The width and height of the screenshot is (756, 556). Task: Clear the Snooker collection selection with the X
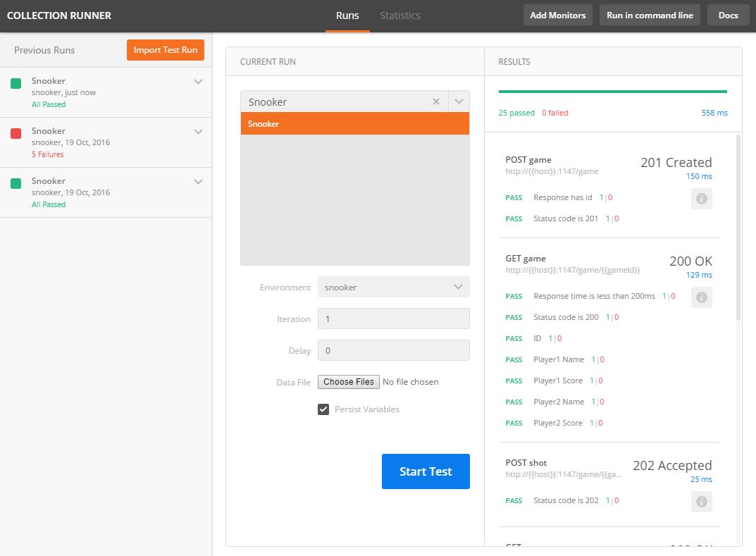pyautogui.click(x=436, y=101)
